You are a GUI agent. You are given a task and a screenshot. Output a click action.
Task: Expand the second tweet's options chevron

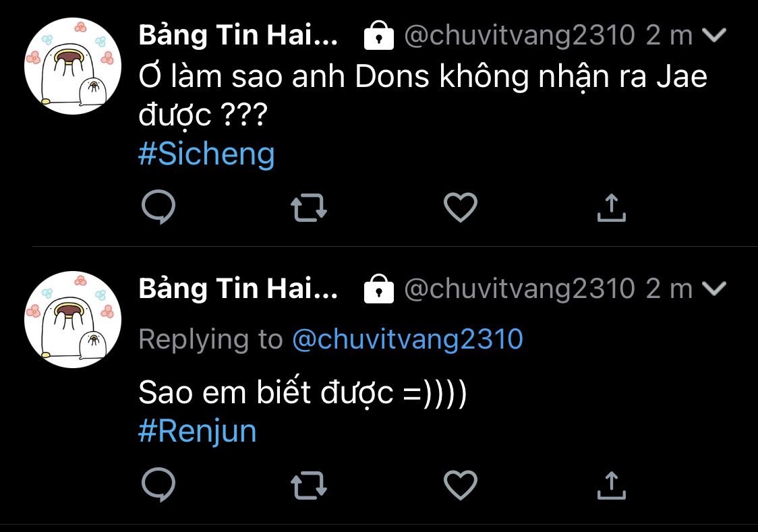[713, 289]
